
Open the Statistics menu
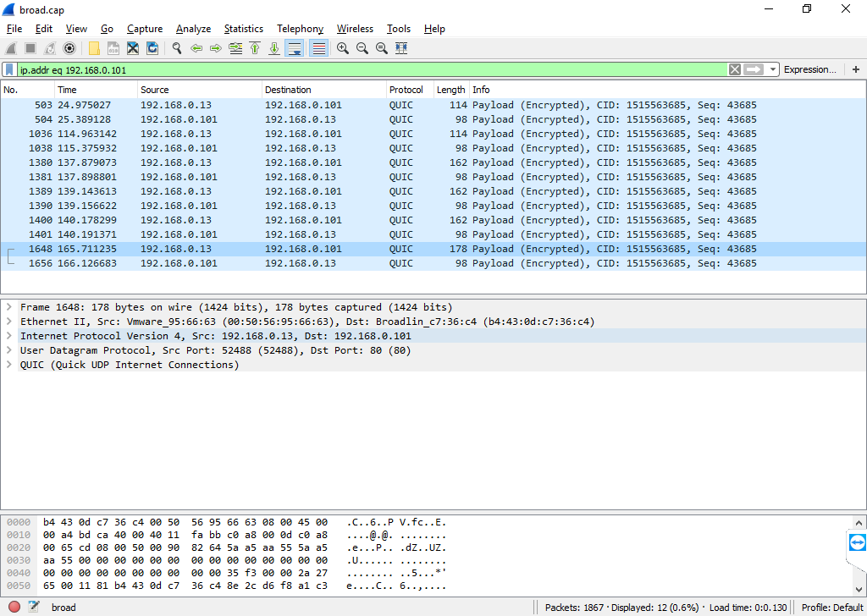point(243,28)
